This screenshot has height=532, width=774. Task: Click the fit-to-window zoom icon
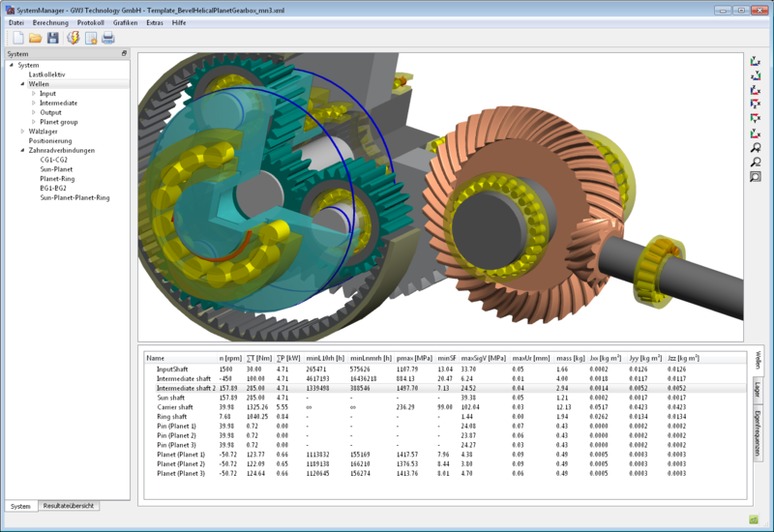tap(756, 177)
